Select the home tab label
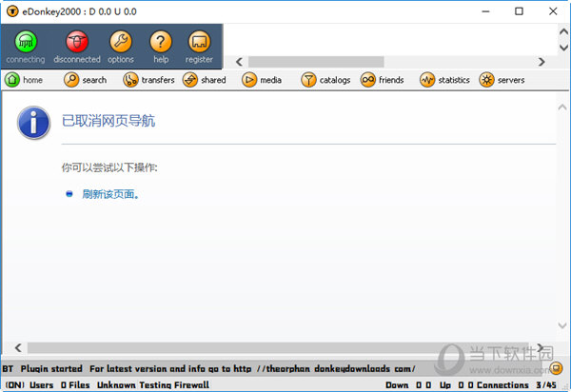 click(x=32, y=80)
